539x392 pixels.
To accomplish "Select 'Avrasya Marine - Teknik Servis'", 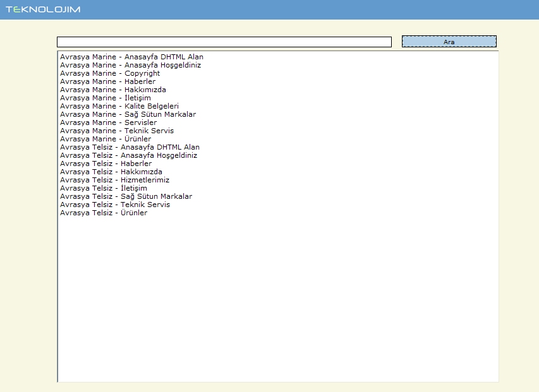I will [x=117, y=131].
